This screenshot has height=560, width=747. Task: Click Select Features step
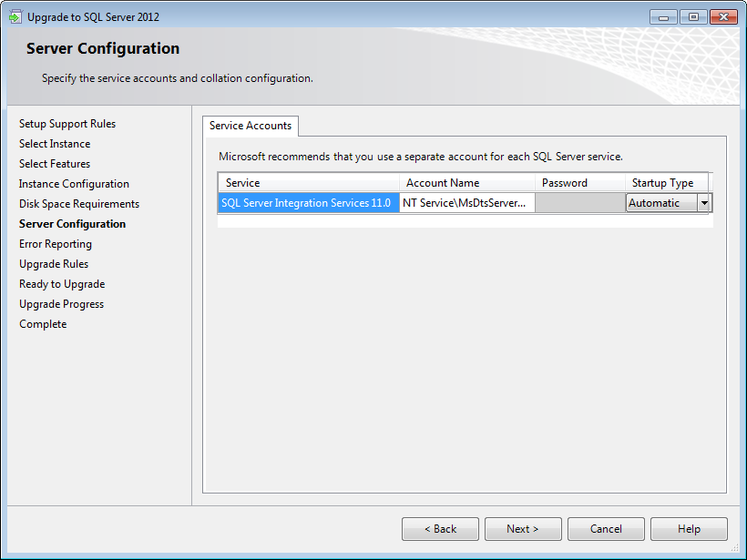pos(55,164)
